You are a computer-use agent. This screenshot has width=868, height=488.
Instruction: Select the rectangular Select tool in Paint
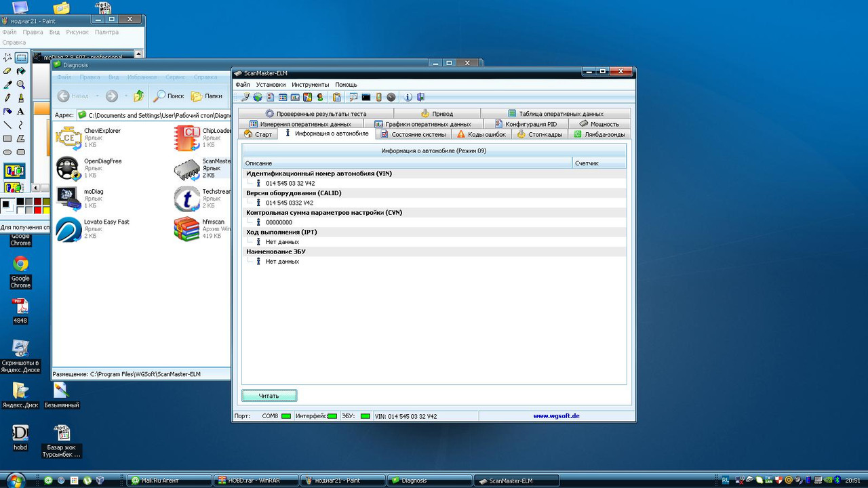click(x=21, y=58)
